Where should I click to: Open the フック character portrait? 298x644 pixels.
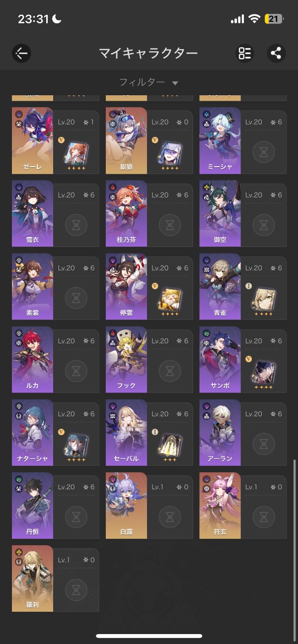tap(126, 359)
